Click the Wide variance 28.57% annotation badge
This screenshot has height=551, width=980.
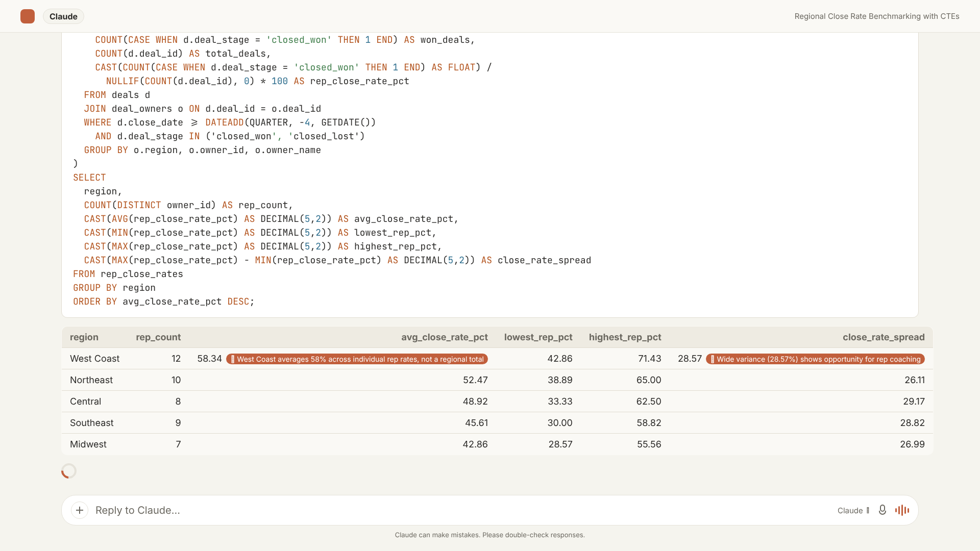(815, 359)
